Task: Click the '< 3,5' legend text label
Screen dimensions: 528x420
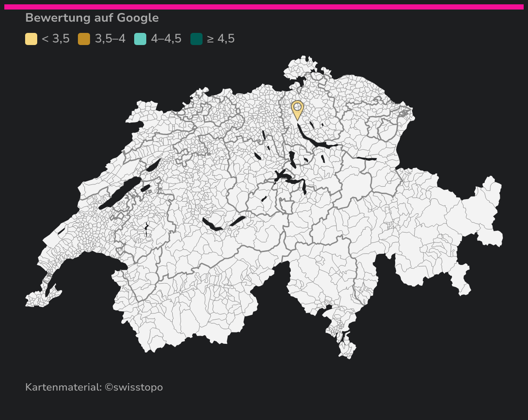Action: [x=55, y=39]
